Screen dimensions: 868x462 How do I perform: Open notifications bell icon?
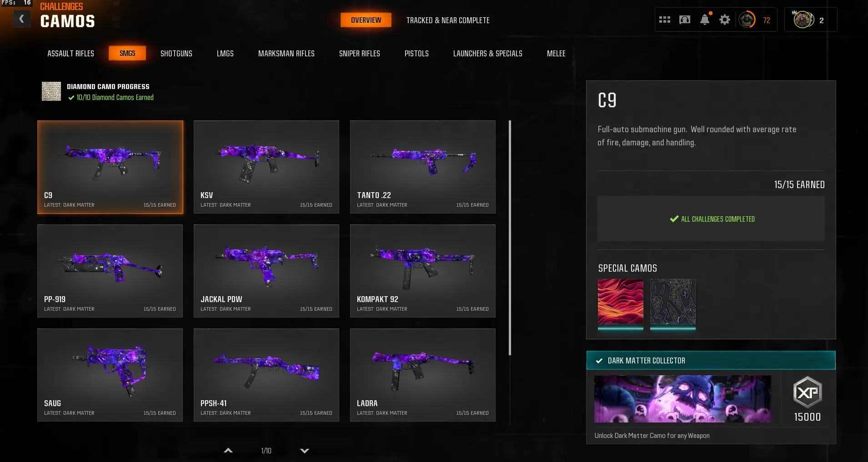coord(705,20)
